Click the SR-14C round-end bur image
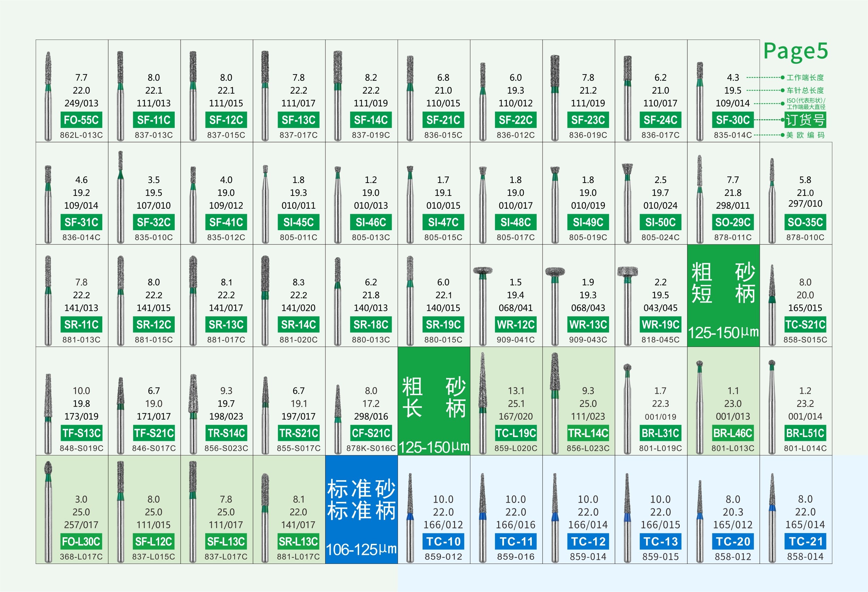Viewport: 868px width, 592px height. pyautogui.click(x=265, y=300)
